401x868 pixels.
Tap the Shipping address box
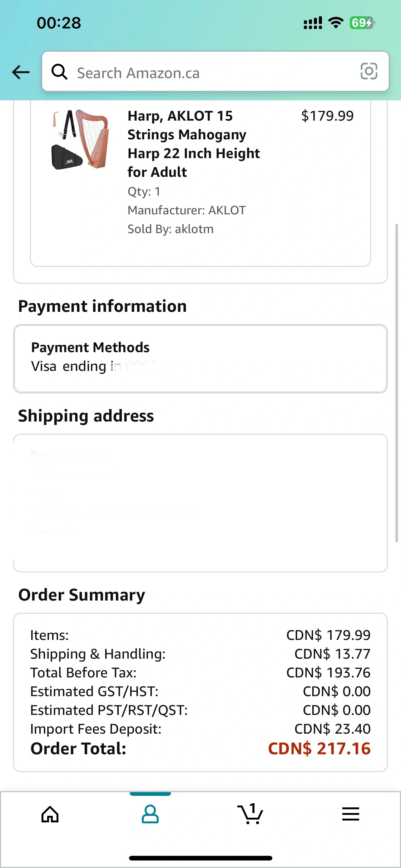point(200,503)
